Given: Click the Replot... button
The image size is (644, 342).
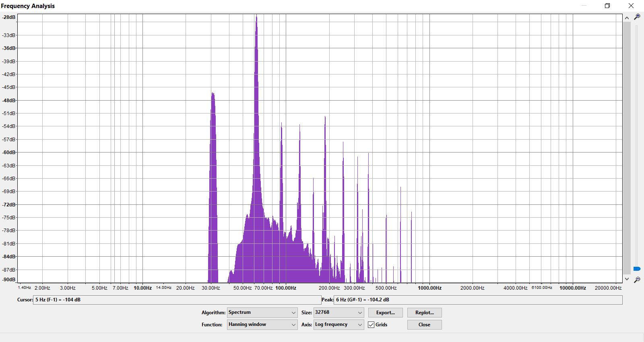Looking at the screenshot, I should point(424,313).
